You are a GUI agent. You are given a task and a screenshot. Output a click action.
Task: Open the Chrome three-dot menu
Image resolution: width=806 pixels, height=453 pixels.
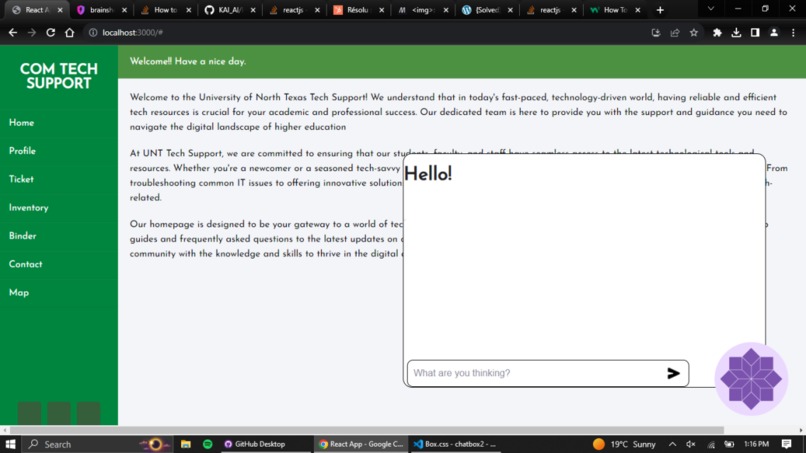[x=793, y=32]
